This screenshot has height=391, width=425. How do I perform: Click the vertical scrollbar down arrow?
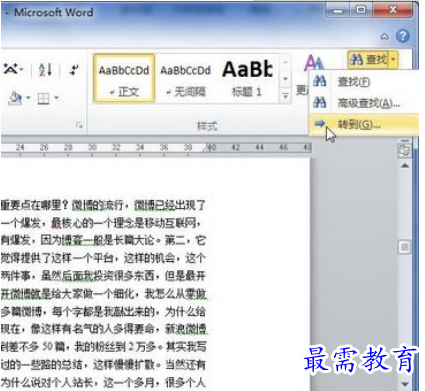[x=405, y=384]
